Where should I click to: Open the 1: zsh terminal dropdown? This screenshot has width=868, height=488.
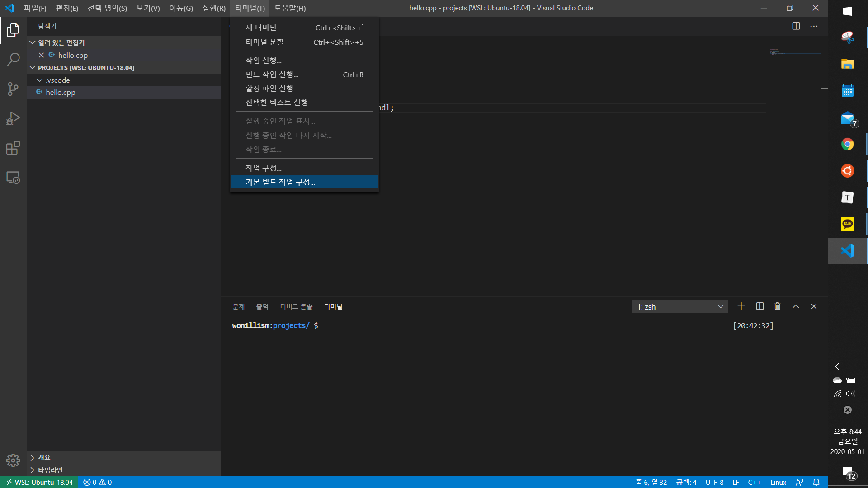coord(679,307)
